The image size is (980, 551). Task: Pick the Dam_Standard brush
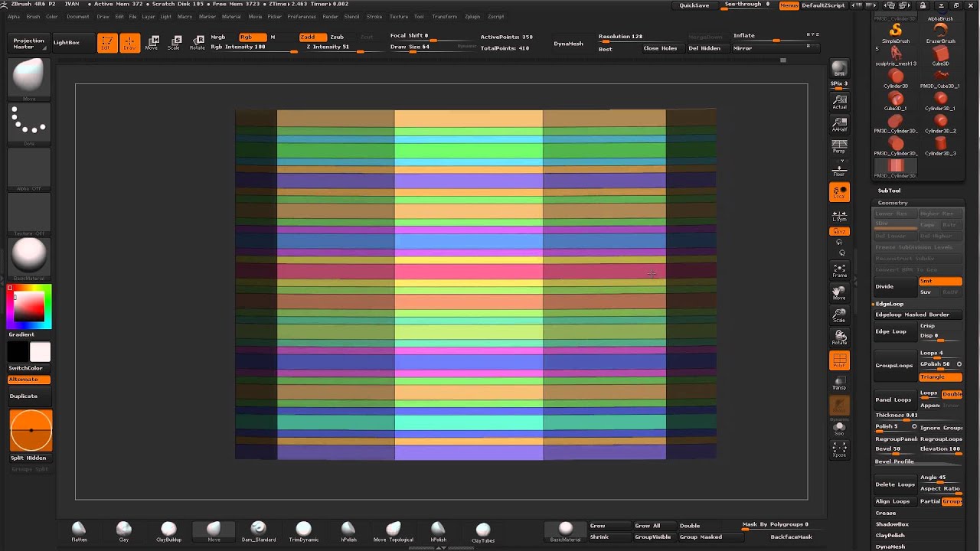click(259, 532)
